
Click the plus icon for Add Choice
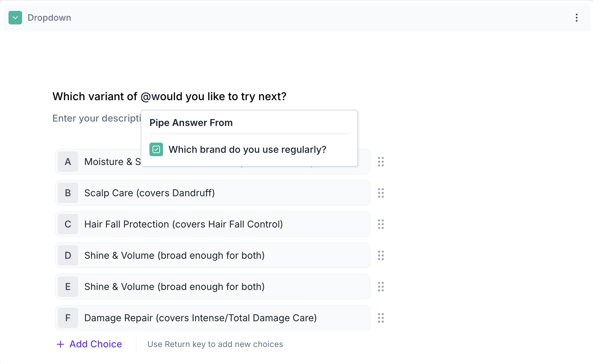(x=60, y=344)
